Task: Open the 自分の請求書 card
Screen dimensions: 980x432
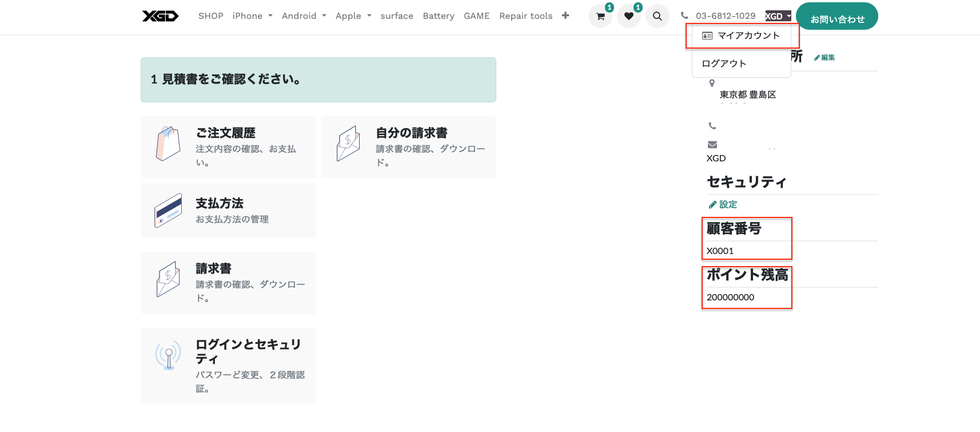Action: coord(408,147)
